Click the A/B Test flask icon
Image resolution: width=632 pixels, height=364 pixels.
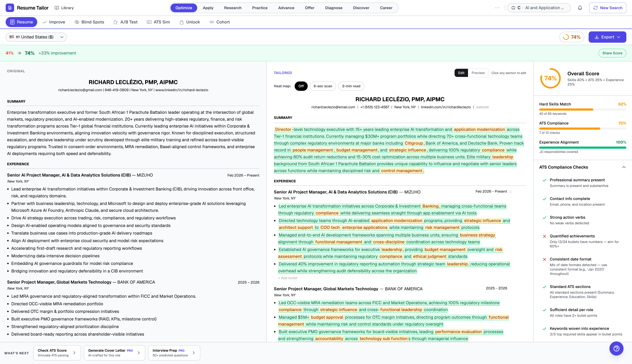(x=116, y=22)
